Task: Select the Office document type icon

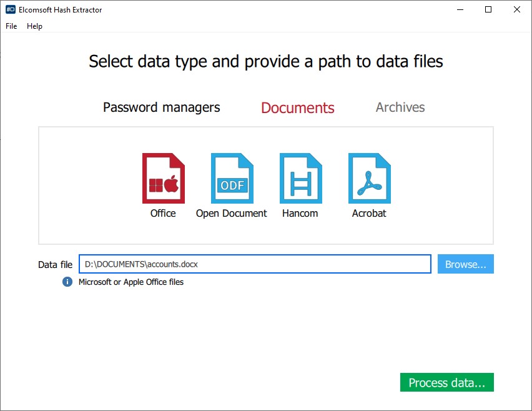Action: tap(163, 179)
